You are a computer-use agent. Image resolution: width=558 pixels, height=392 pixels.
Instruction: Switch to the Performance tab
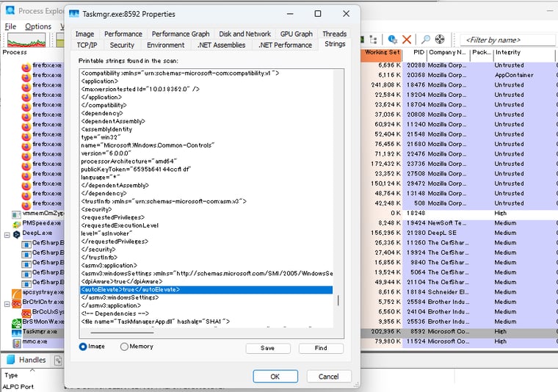tap(123, 34)
